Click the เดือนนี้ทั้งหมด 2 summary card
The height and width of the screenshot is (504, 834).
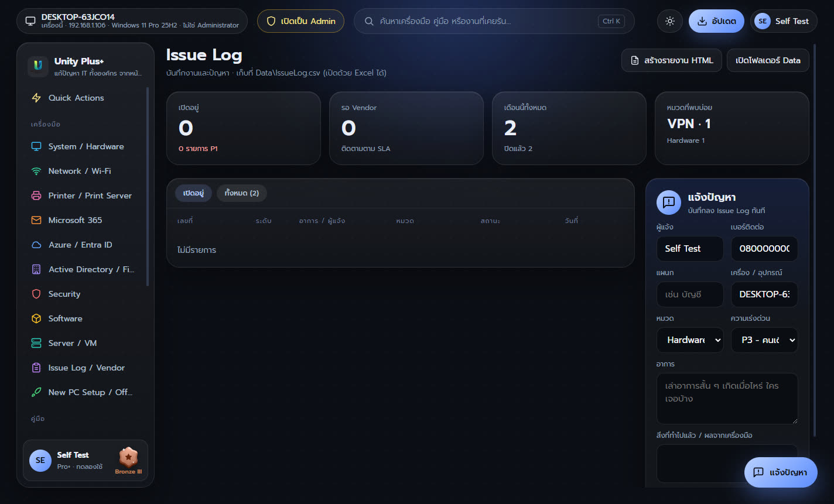(x=569, y=128)
